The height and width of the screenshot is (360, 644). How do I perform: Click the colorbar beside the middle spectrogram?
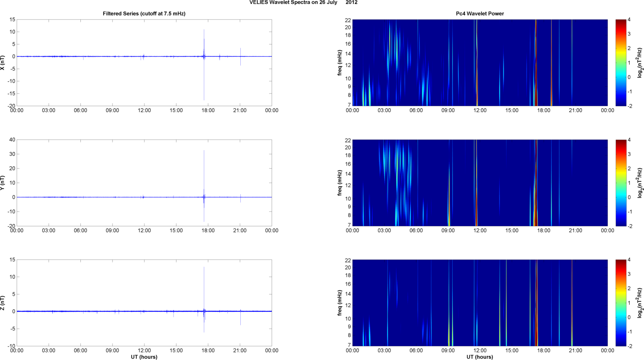coord(620,183)
